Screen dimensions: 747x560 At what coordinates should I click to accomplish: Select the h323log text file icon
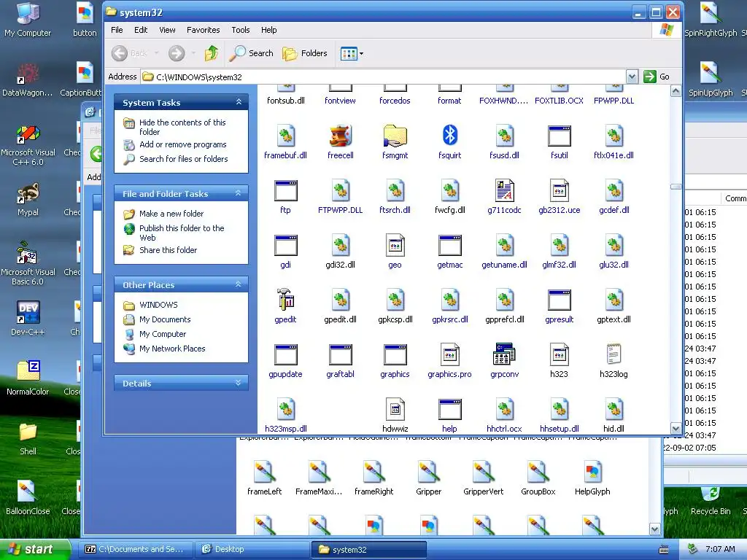click(x=614, y=355)
